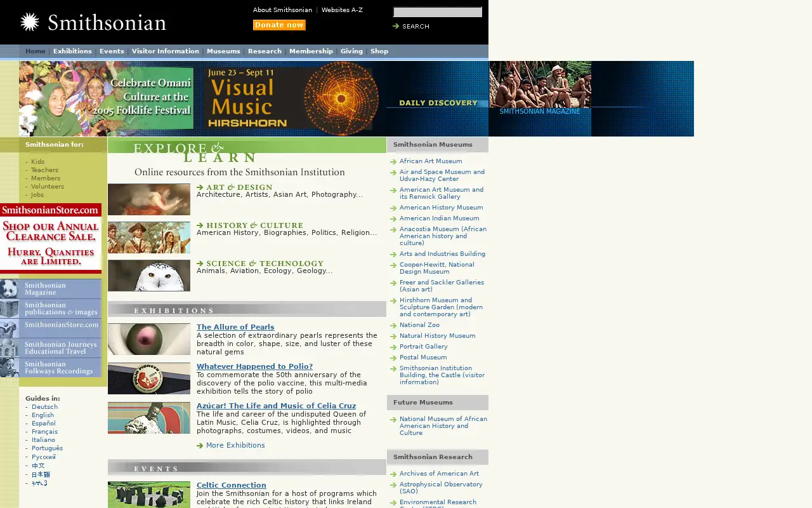Screen dimensions: 812x508
Task: Click the pearl exhibition thumbnail
Action: pyautogui.click(x=149, y=339)
